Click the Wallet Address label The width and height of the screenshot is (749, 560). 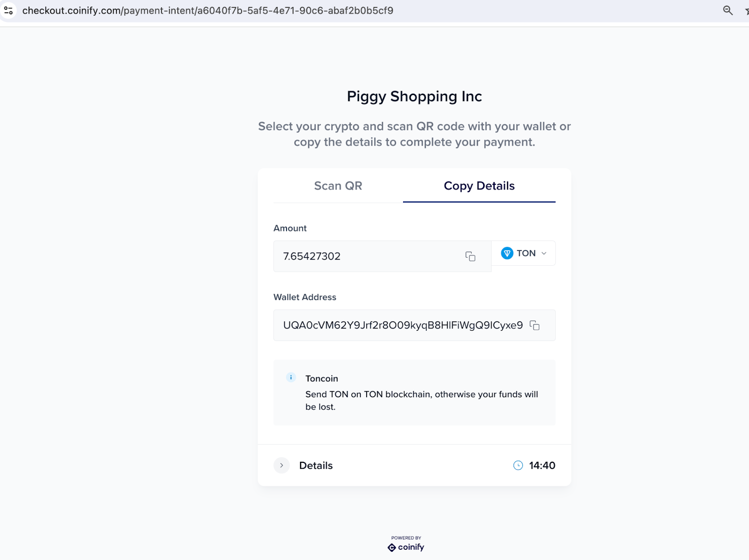pos(305,297)
